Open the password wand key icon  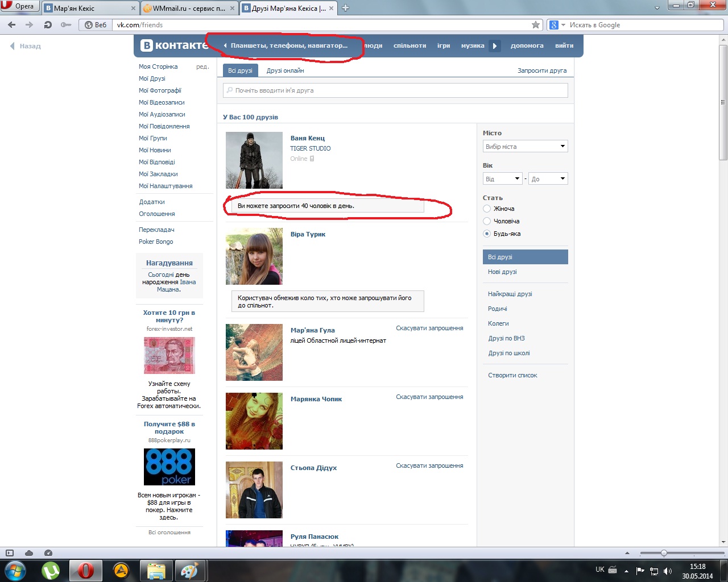[66, 25]
